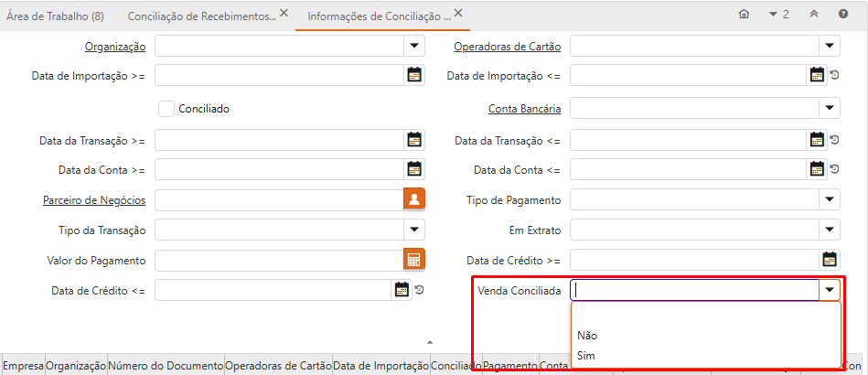
Task: Open calendar picker for Data da Transação >=
Action: click(414, 140)
